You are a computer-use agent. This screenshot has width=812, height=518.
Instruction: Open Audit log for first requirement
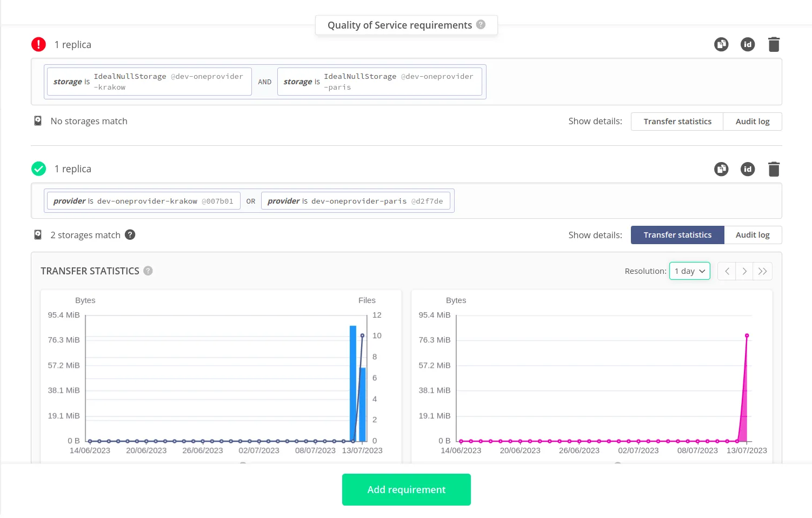coord(752,122)
